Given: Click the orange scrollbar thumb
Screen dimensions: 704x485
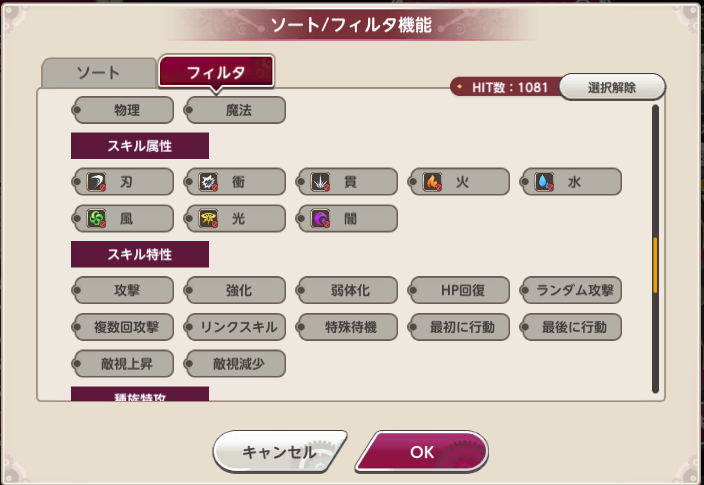Looking at the screenshot, I should pyautogui.click(x=655, y=265).
